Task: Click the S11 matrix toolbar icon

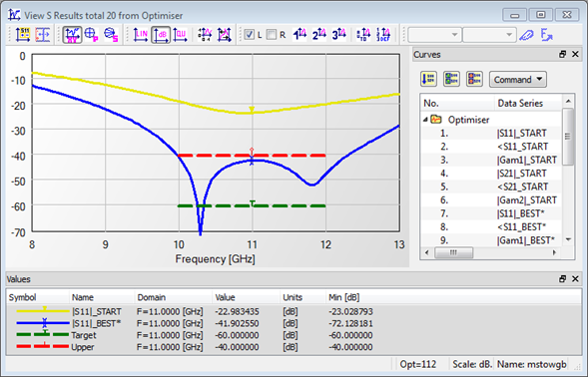Action: tap(23, 35)
